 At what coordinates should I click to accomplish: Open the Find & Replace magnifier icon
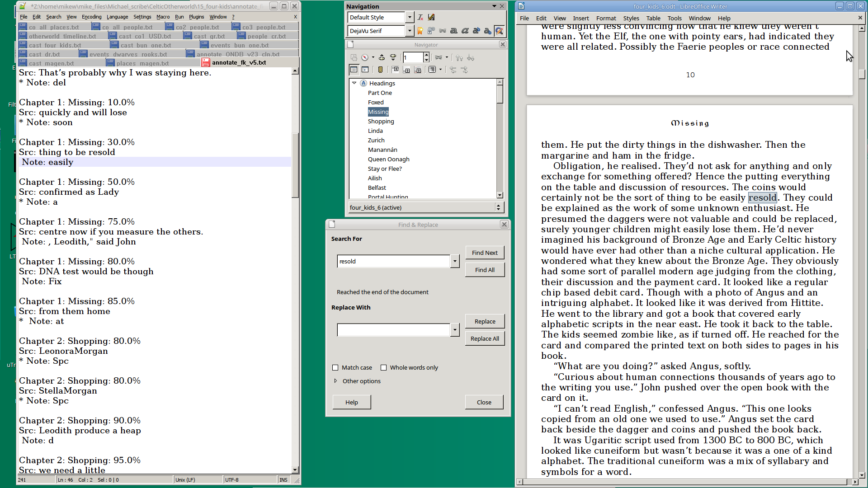click(x=499, y=31)
